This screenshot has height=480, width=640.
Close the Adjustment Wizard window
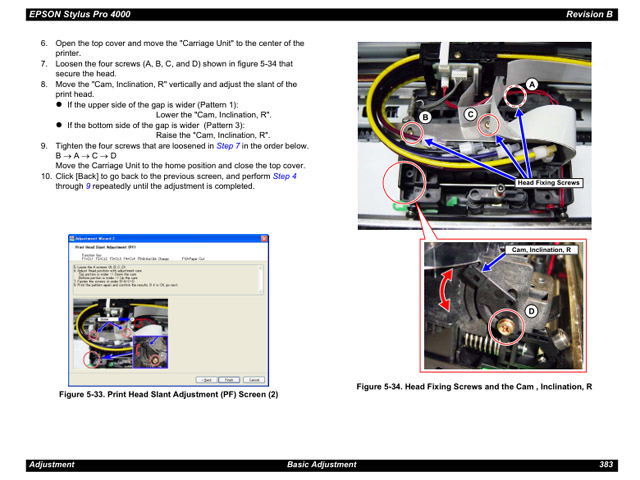click(263, 239)
